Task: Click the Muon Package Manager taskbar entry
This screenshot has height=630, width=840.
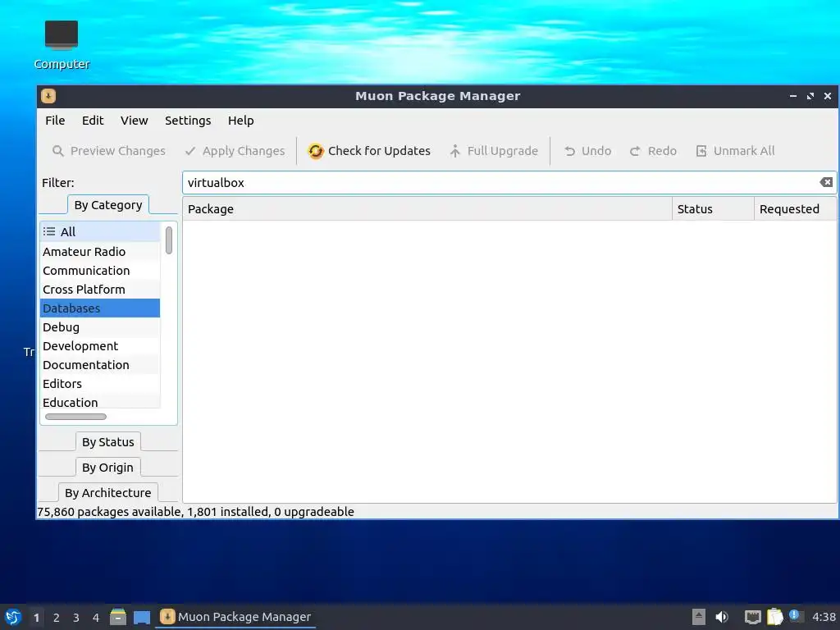Action: click(235, 617)
